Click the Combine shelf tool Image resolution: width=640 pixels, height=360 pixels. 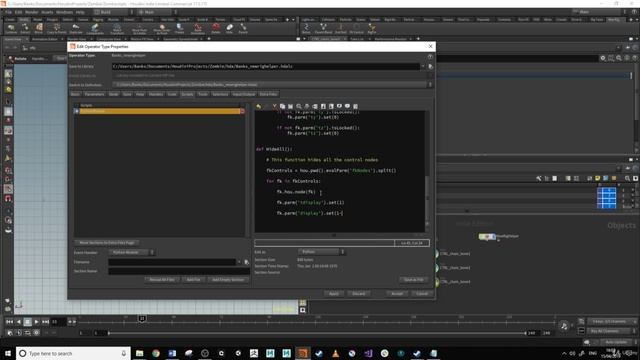[x=11, y=29]
